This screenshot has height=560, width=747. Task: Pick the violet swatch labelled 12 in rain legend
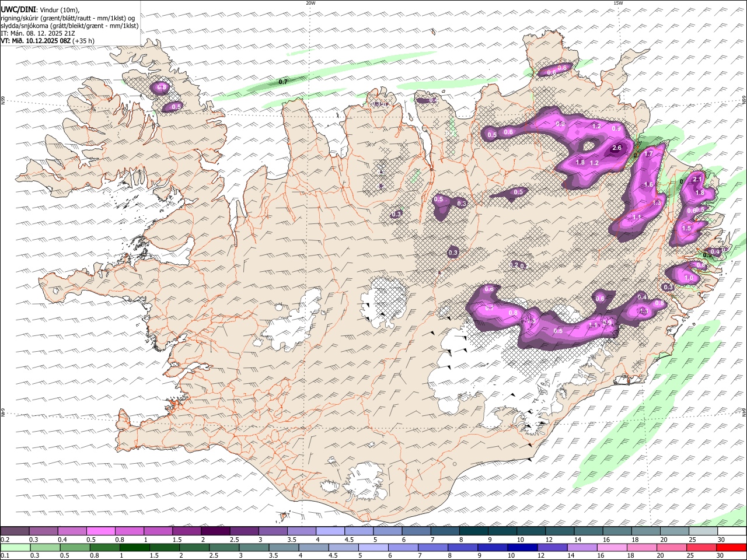pos(551,548)
